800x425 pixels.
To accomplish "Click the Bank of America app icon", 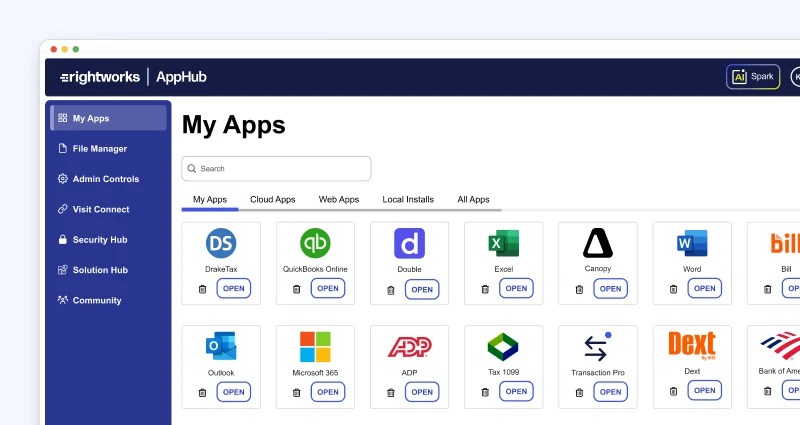I will click(781, 345).
